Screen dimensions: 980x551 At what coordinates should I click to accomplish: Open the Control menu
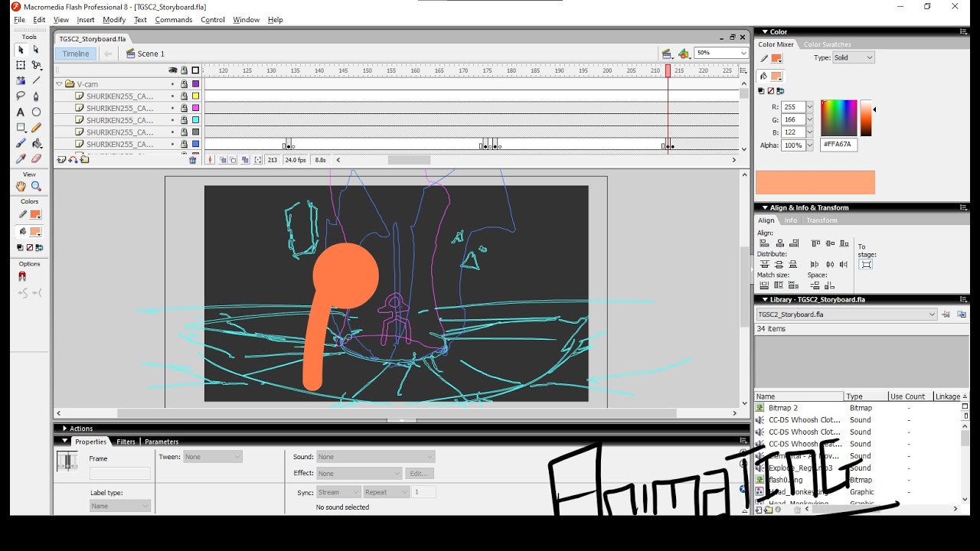(x=213, y=20)
